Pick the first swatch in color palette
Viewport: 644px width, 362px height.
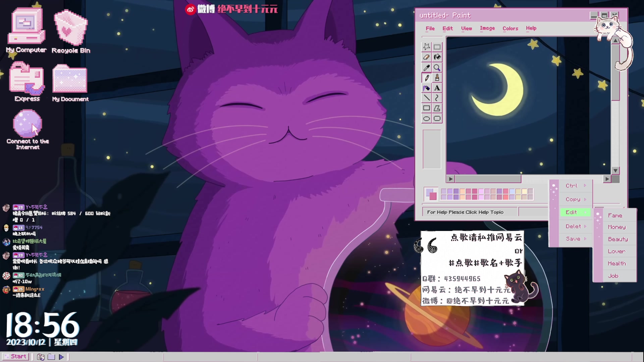pyautogui.click(x=444, y=191)
